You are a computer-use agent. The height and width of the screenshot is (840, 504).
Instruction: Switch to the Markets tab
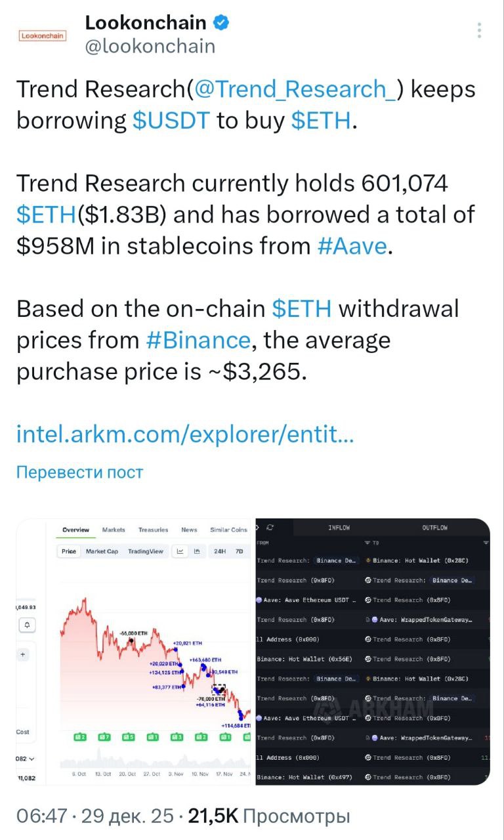[114, 530]
